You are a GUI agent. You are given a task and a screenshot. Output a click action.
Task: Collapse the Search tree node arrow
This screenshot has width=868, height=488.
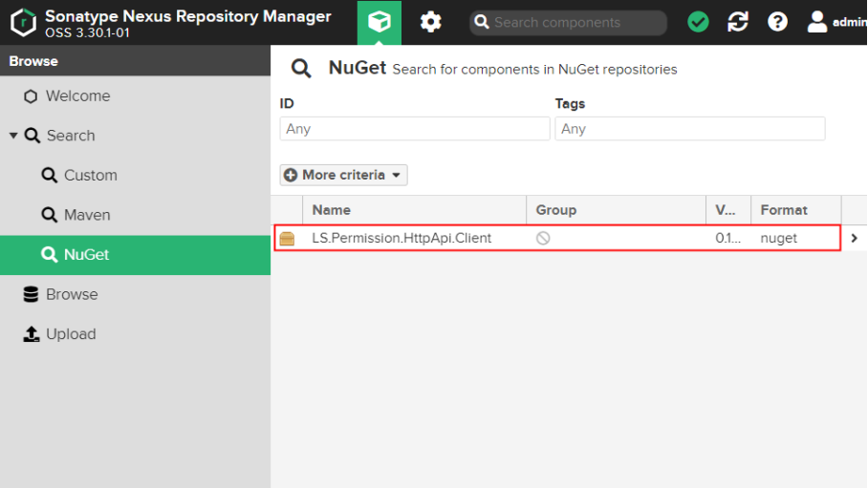(13, 136)
